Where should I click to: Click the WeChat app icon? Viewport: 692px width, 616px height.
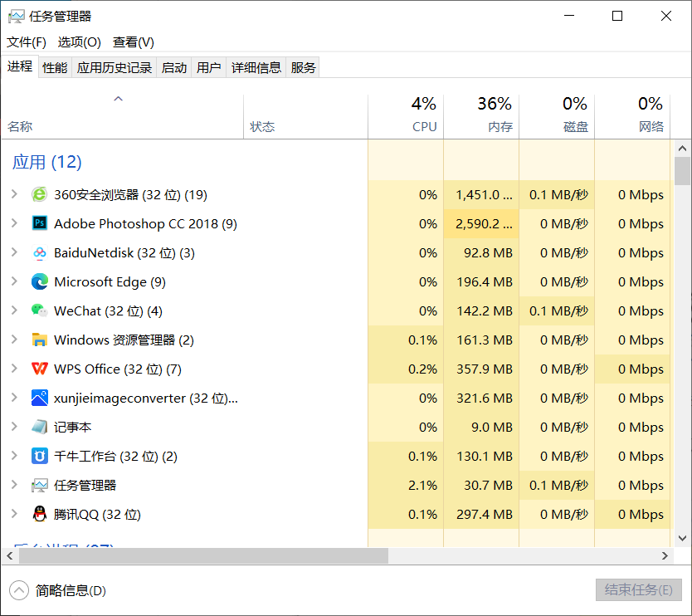(x=39, y=311)
